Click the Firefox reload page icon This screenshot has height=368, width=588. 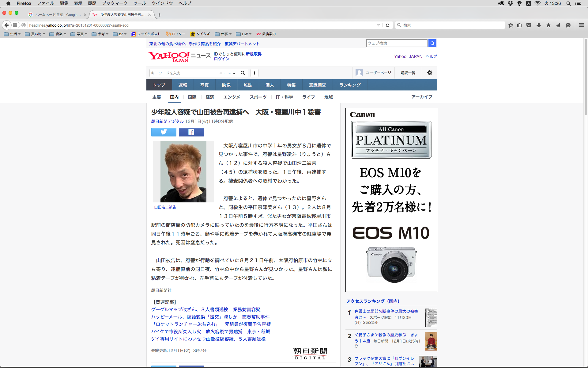click(x=387, y=25)
